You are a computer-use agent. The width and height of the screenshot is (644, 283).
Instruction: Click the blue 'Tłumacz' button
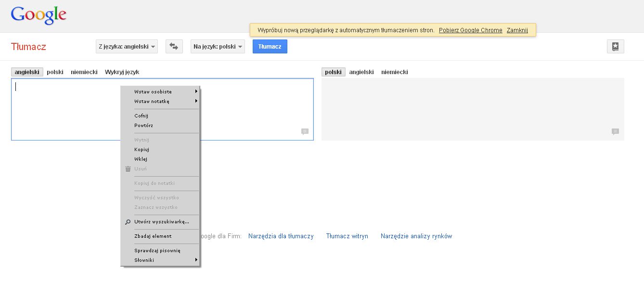pos(270,47)
